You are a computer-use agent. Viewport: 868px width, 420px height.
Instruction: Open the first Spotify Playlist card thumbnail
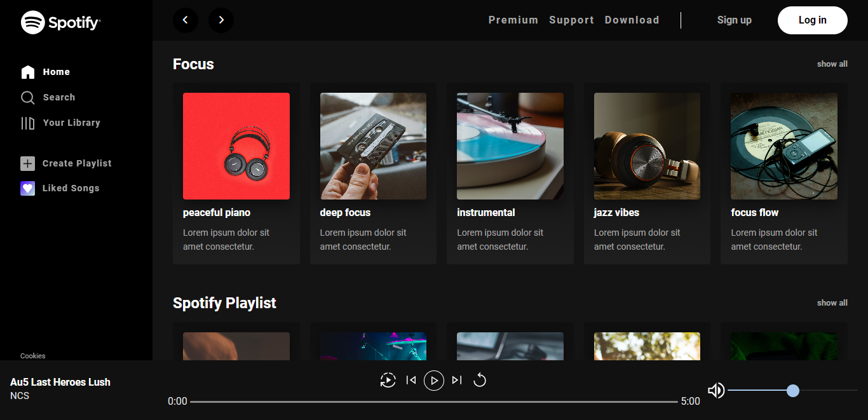236,346
